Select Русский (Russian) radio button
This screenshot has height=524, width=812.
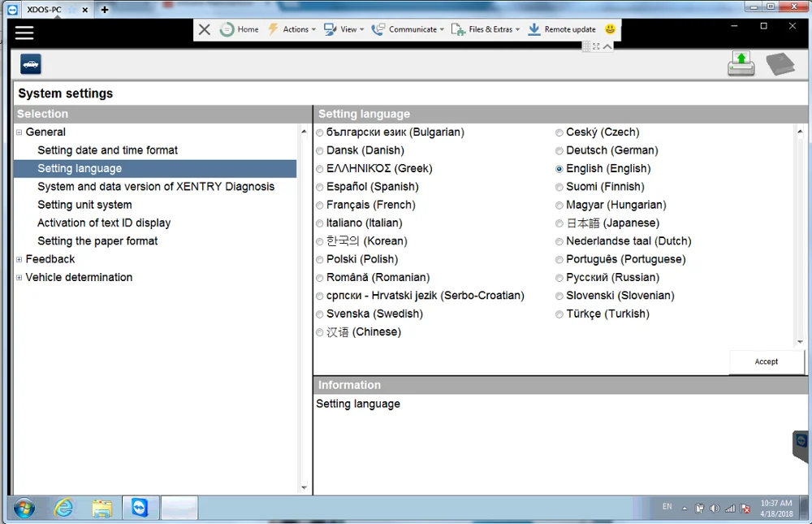pyautogui.click(x=559, y=278)
